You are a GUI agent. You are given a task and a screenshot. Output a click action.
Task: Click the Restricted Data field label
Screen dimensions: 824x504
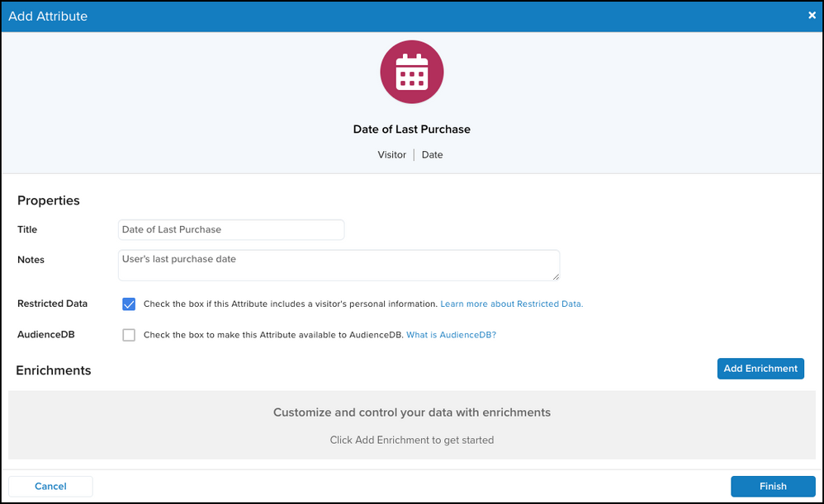click(52, 304)
